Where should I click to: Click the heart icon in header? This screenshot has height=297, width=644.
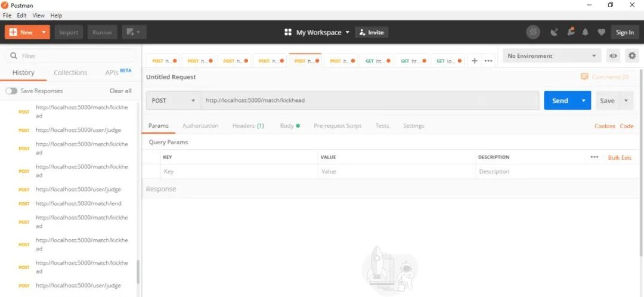point(601,32)
